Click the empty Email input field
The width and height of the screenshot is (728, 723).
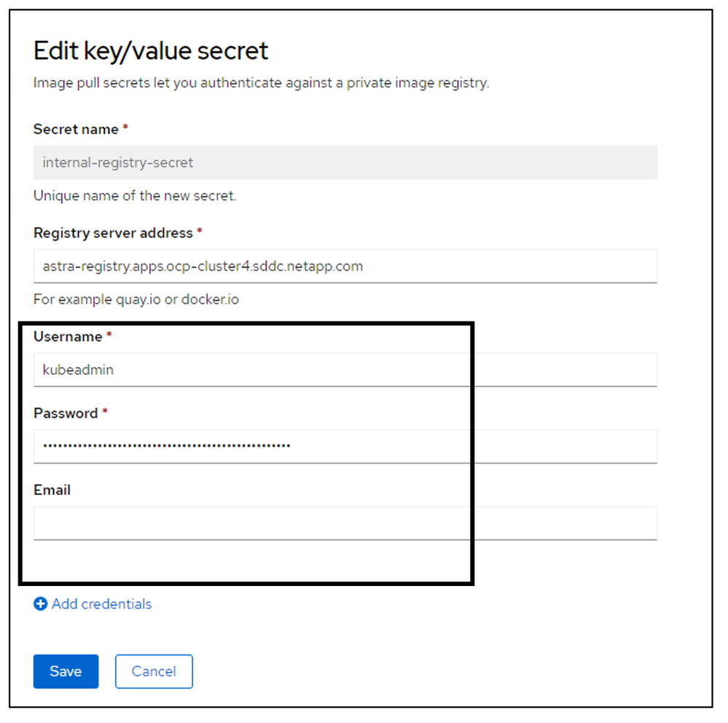tap(345, 523)
